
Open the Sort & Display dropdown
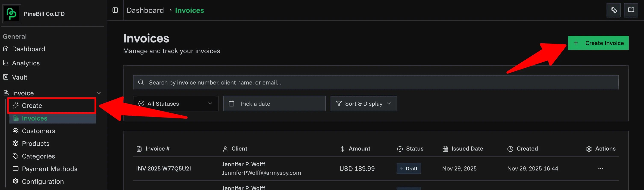(363, 104)
